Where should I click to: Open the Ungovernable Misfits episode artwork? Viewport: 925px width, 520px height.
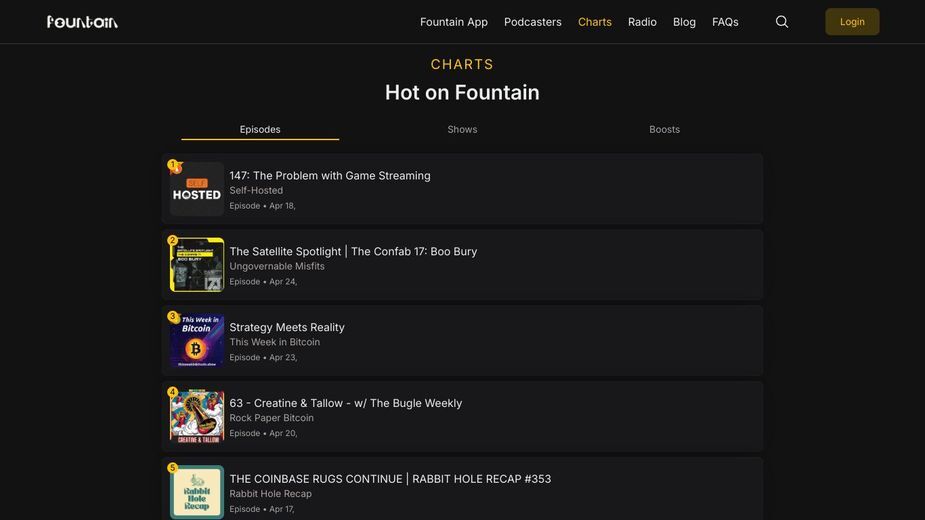click(197, 264)
